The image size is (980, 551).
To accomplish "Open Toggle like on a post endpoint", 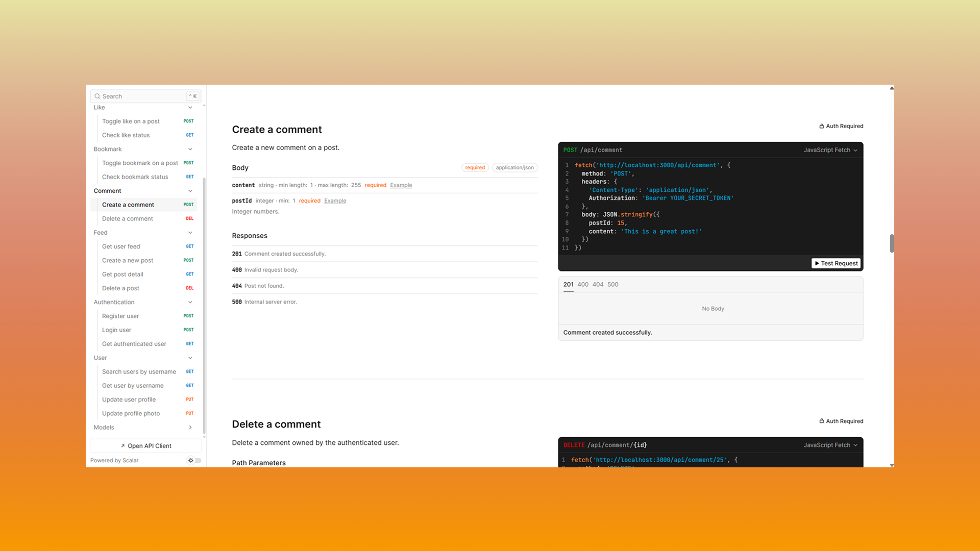I will coord(144,121).
